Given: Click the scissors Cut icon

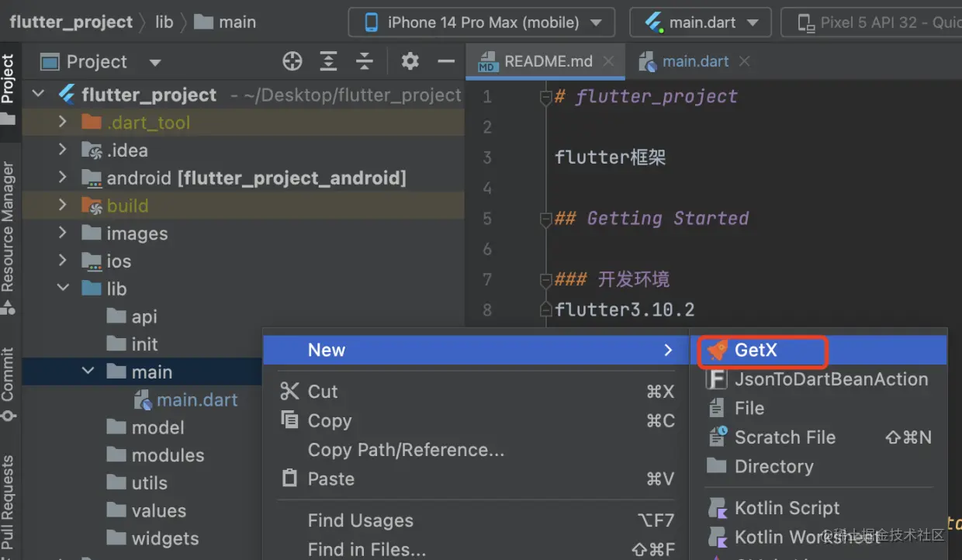Looking at the screenshot, I should tap(290, 391).
